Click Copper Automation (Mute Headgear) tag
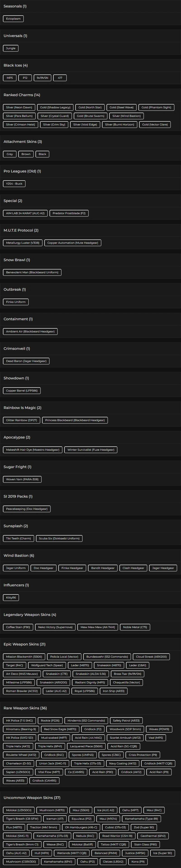The image size is (181, 868). [73, 243]
